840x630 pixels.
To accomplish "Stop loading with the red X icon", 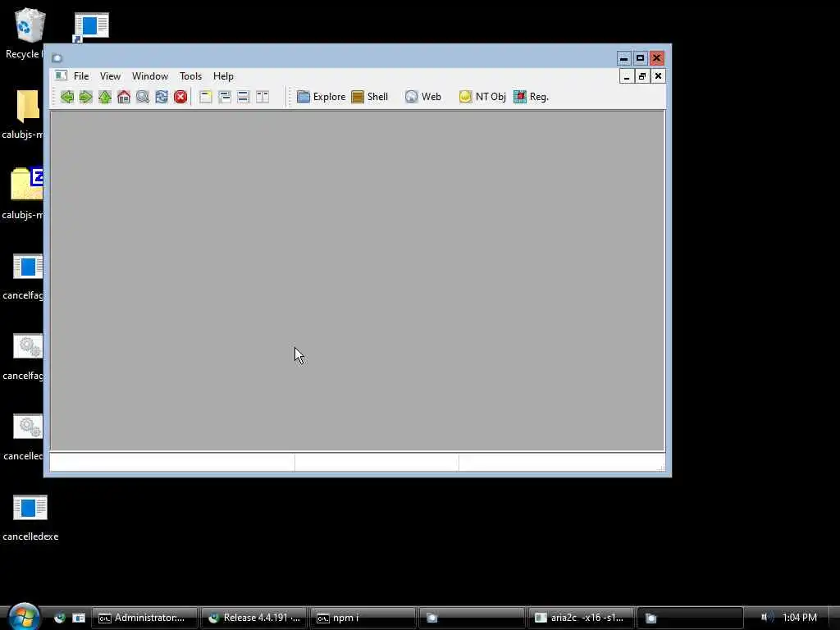I will tap(180, 97).
